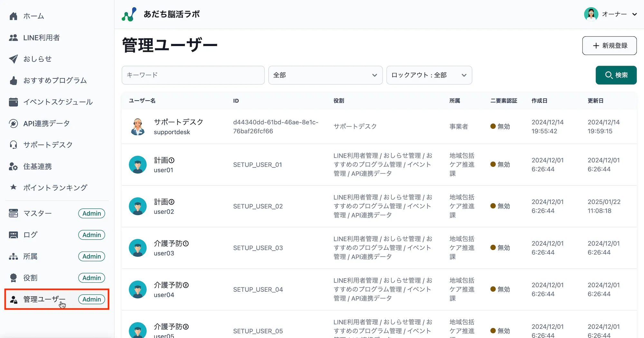The width and height of the screenshot is (644, 338).
Task: Select the イベントスケジュール calendar icon
Action: (13, 102)
